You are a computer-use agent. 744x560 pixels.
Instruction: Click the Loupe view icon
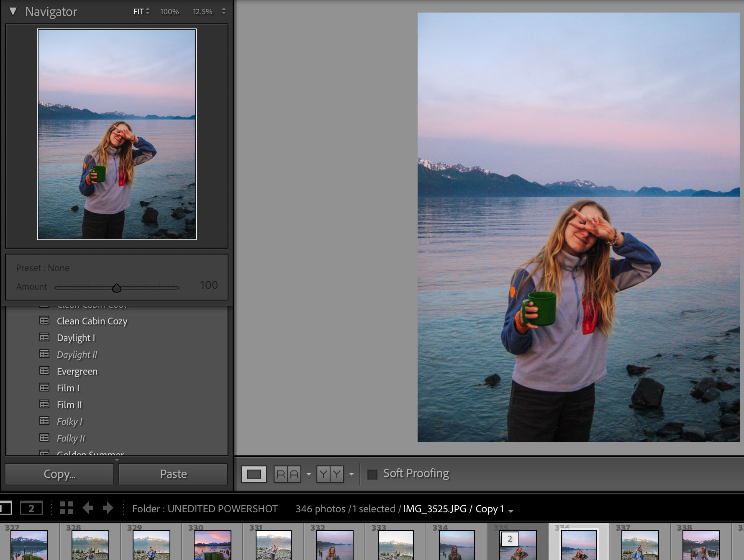tap(254, 474)
